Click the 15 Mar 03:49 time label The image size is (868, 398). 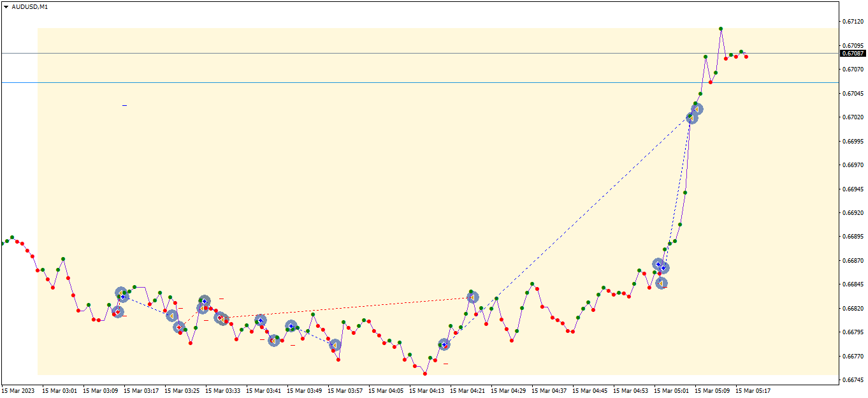[x=304, y=390]
